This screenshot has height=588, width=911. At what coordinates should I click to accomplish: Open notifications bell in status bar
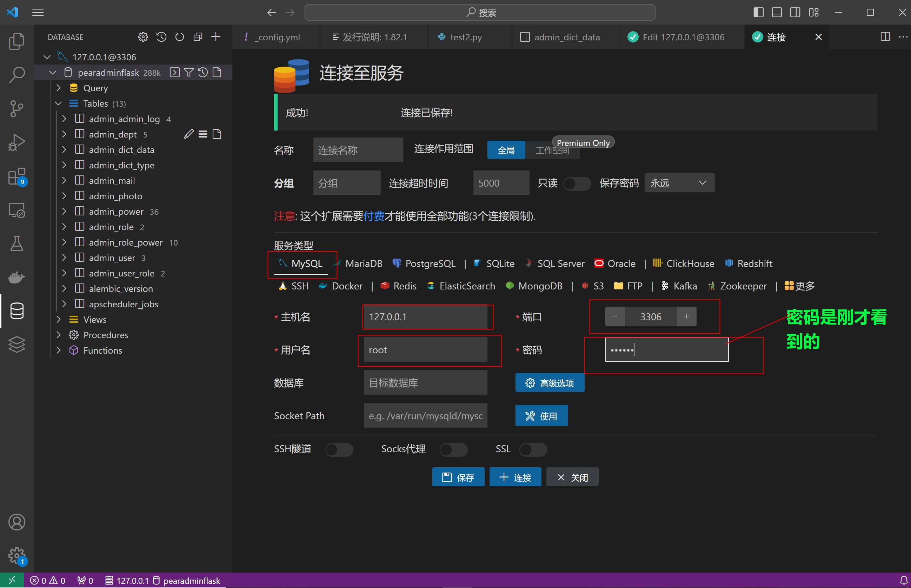pos(904,581)
